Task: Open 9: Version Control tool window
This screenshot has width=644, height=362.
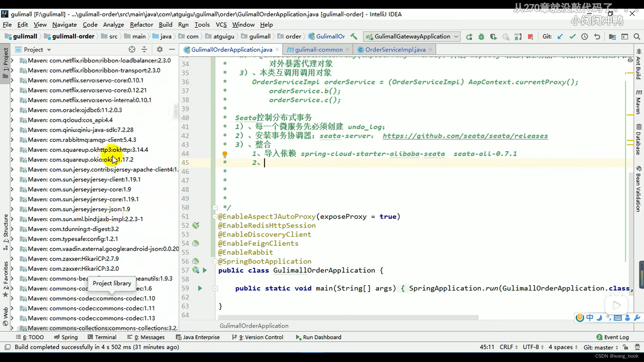Action: click(258, 337)
